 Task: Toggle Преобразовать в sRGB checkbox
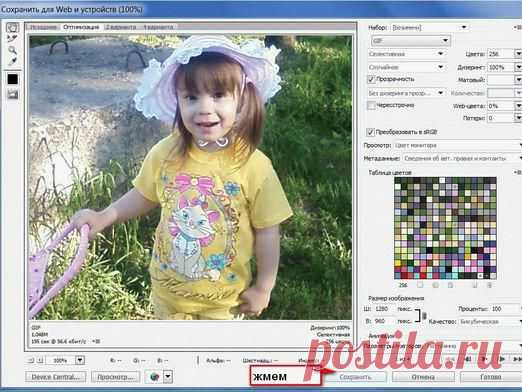[370, 132]
